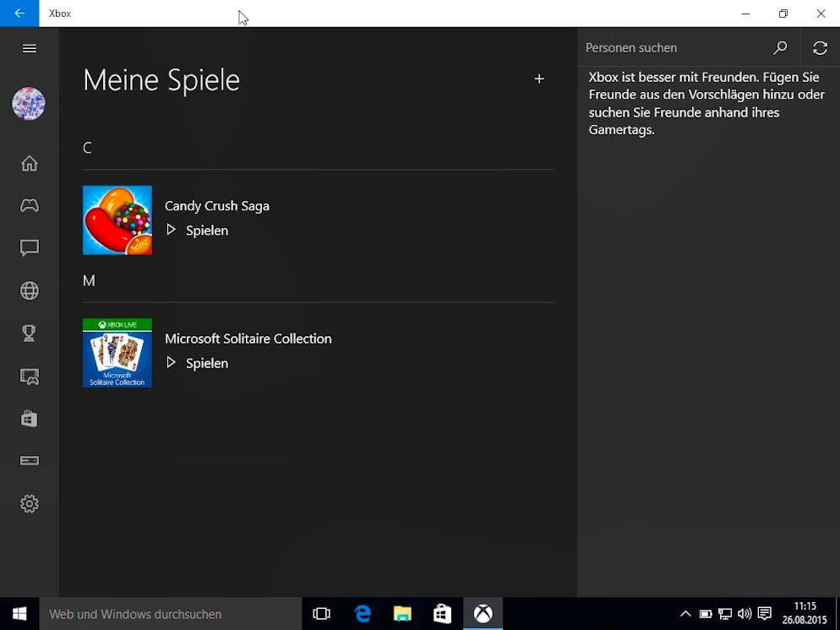
Task: Go to Home in the sidebar
Action: pos(30,163)
